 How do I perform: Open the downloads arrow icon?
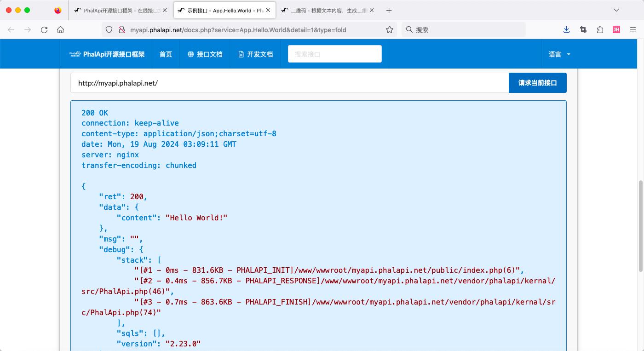(x=566, y=29)
